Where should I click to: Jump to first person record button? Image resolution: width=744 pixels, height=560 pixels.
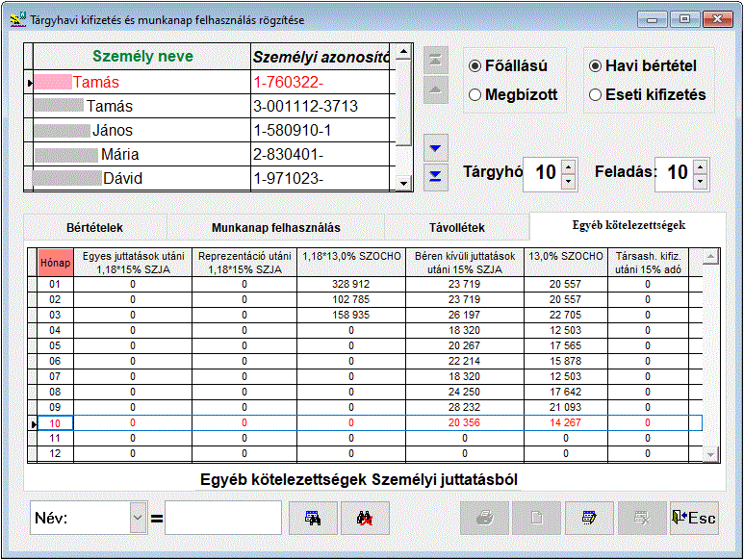[x=436, y=61]
